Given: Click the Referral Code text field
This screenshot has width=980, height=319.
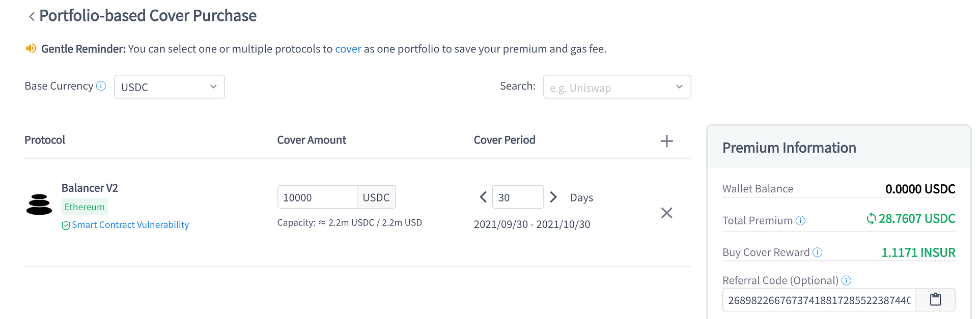Looking at the screenshot, I should [819, 300].
